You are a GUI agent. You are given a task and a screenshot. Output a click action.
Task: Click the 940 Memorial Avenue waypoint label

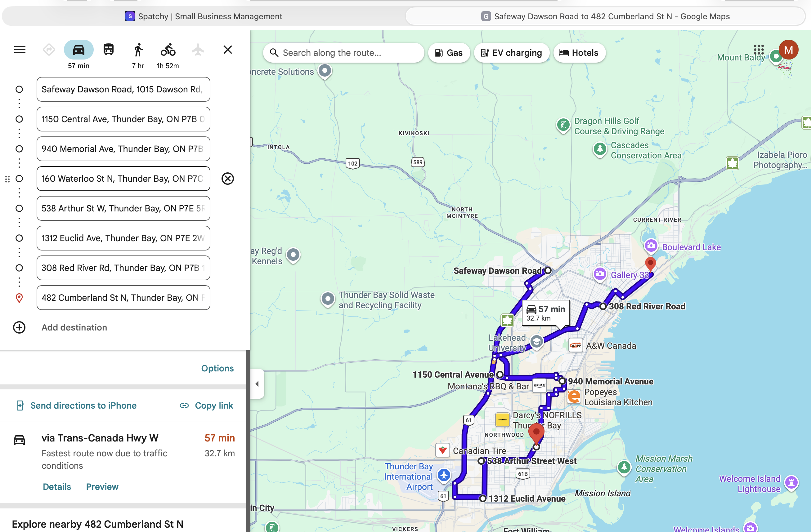click(x=611, y=381)
